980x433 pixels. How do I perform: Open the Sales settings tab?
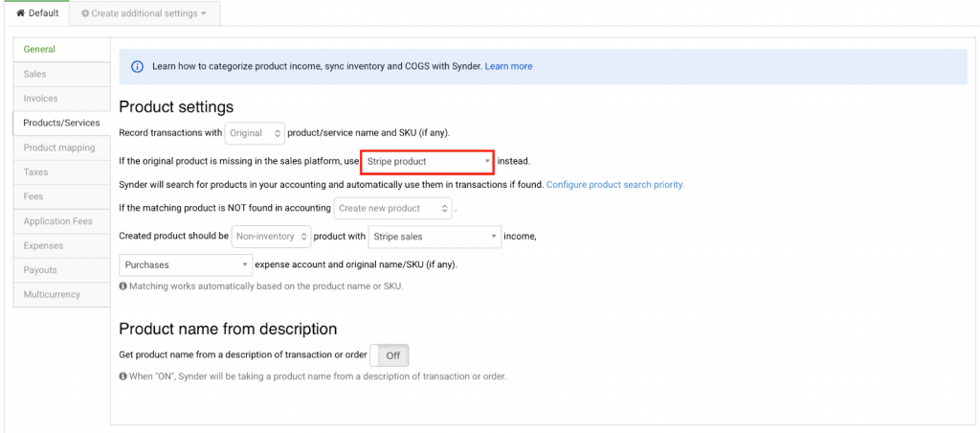pos(61,74)
